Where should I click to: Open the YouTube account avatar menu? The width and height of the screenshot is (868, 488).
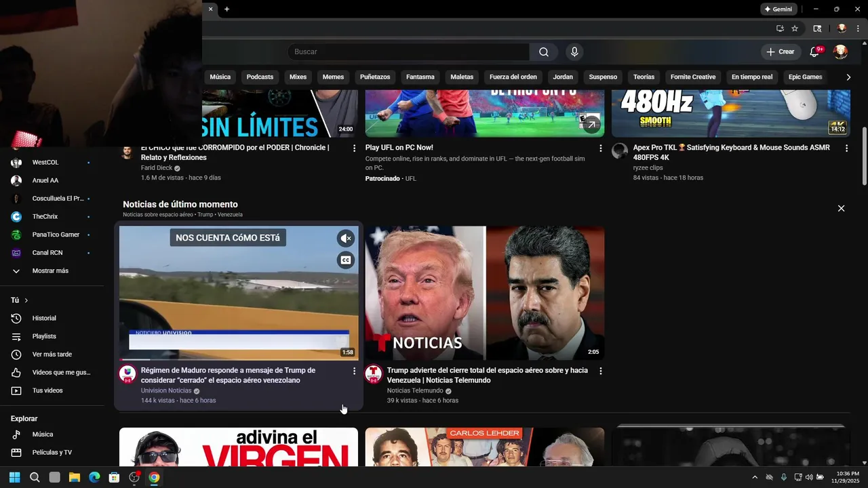tap(840, 52)
